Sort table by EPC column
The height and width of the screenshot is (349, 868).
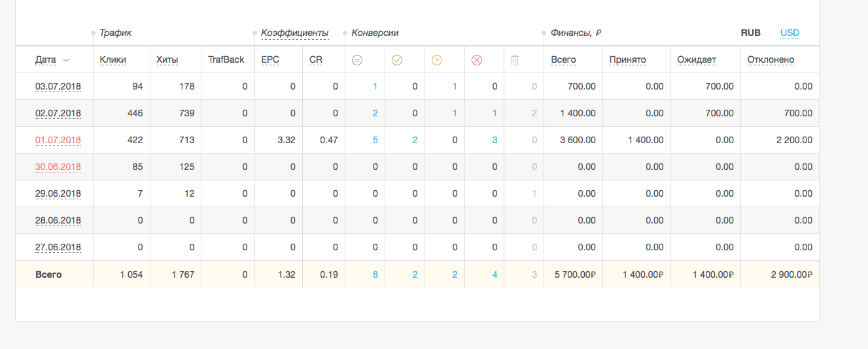(270, 60)
